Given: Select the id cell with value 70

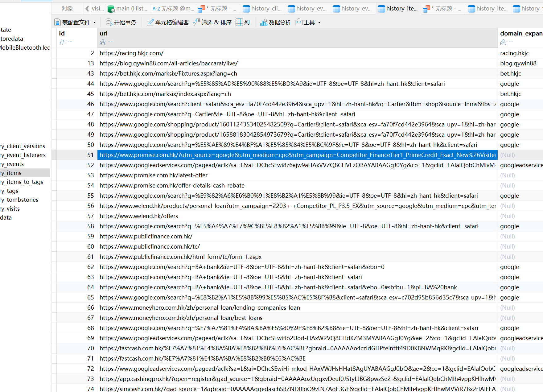Looking at the screenshot, I should 77,348.
